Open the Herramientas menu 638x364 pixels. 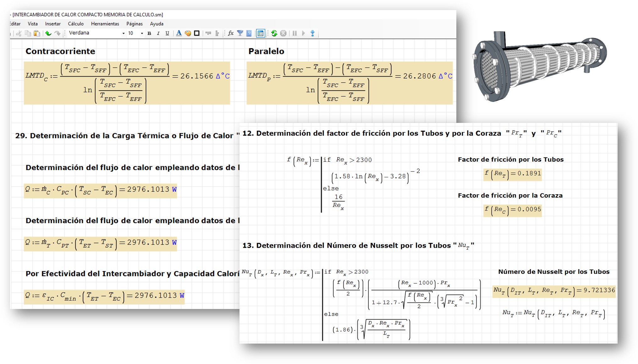tap(105, 24)
